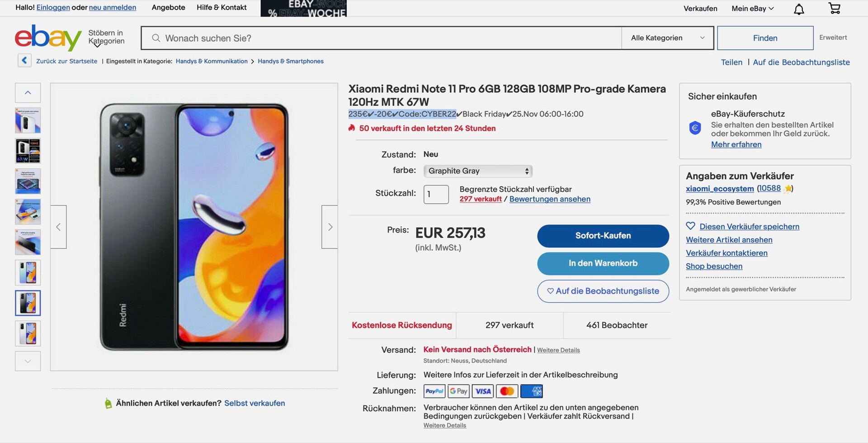Open Stöbern in Kategorien menu
Viewport: 868px width, 443px height.
[x=106, y=38]
